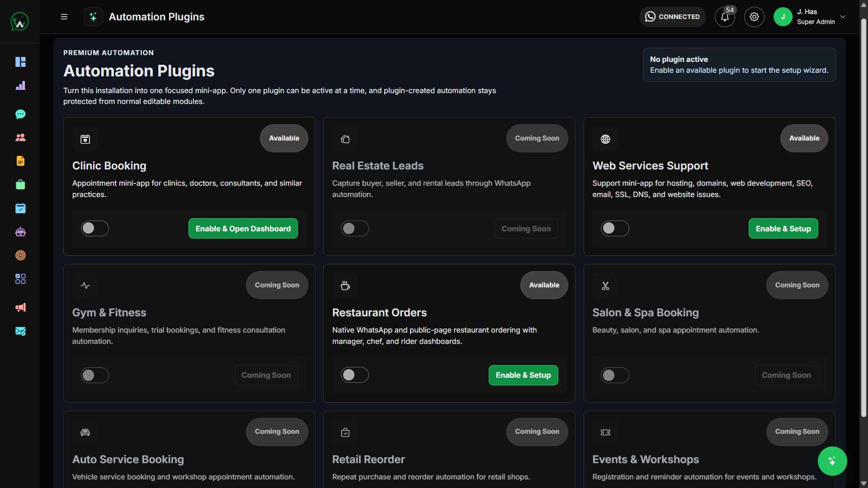
Task: Click the Coming Soon badge on Auto Service Booking
Action: (x=277, y=432)
